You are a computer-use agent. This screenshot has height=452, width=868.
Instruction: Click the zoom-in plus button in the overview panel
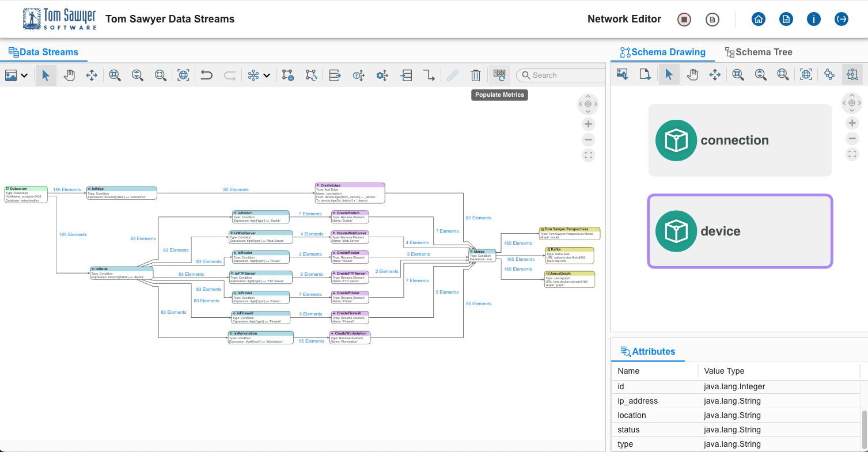coord(588,124)
